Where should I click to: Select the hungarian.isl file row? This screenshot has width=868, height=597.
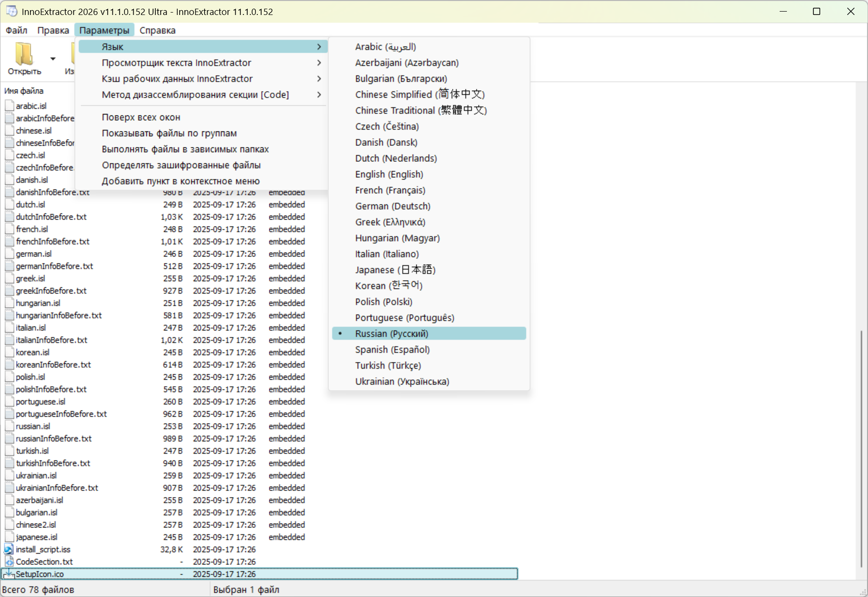(x=259, y=303)
